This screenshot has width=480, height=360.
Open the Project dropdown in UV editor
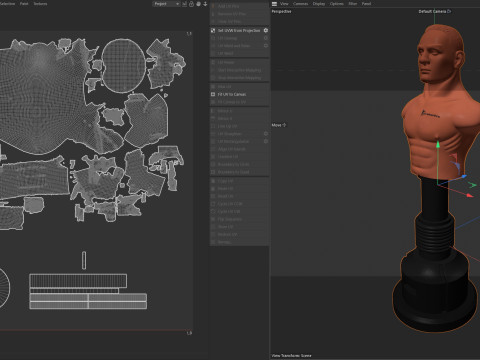click(x=166, y=4)
